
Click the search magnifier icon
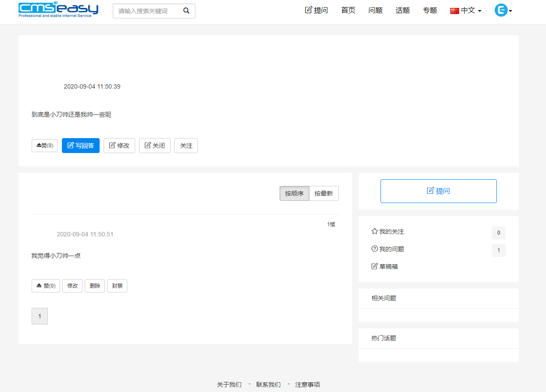click(187, 11)
